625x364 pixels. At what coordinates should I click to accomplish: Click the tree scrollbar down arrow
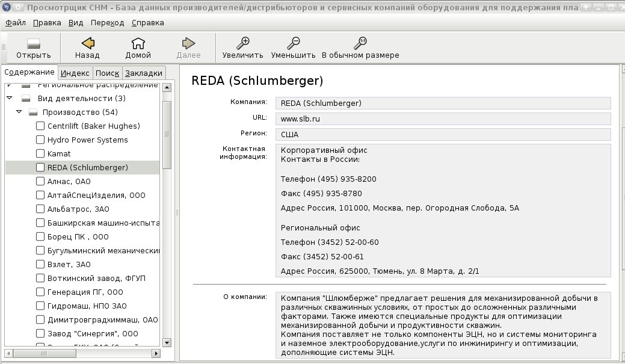pos(167,342)
